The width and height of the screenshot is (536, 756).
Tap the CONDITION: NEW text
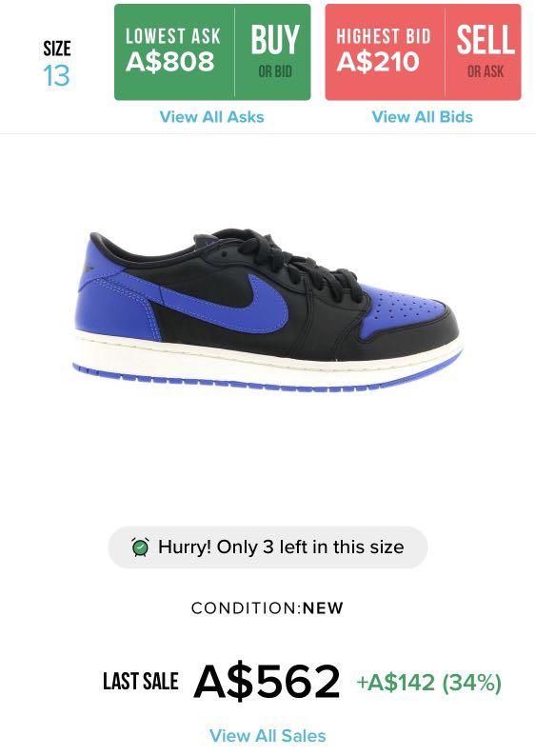[x=268, y=608]
